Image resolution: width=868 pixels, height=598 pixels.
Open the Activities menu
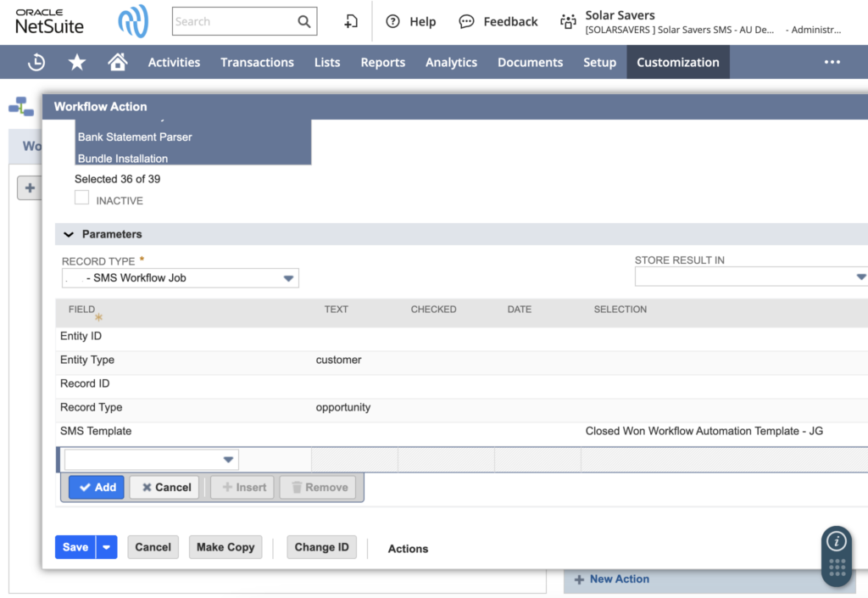pyautogui.click(x=174, y=62)
